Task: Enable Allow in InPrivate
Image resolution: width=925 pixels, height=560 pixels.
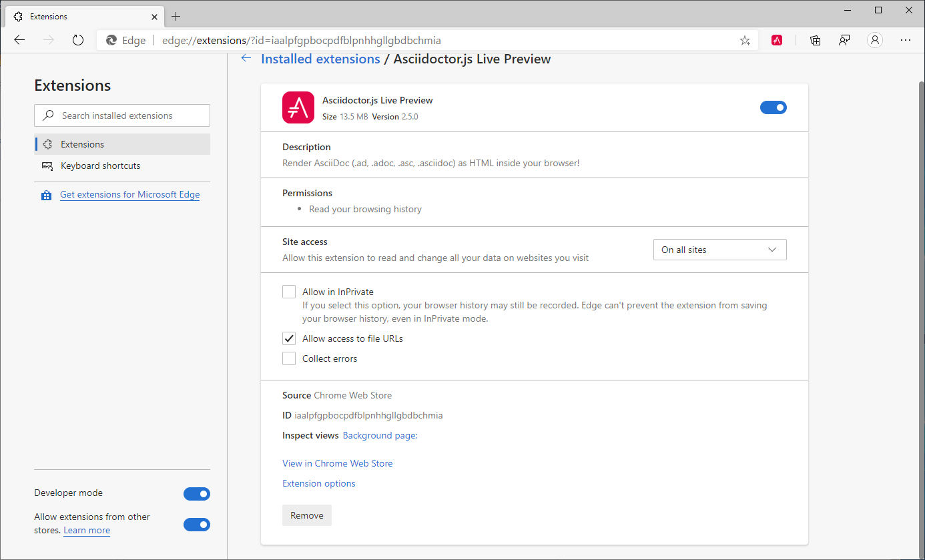Action: click(288, 291)
